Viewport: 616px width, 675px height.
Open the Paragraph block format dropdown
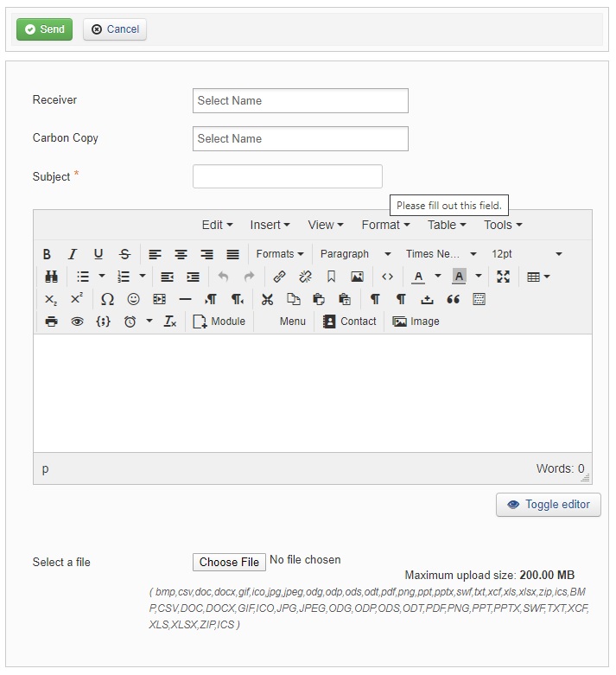click(355, 254)
